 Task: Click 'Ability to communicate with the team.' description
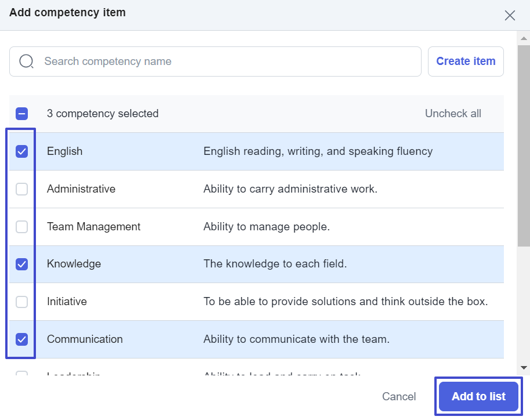296,339
